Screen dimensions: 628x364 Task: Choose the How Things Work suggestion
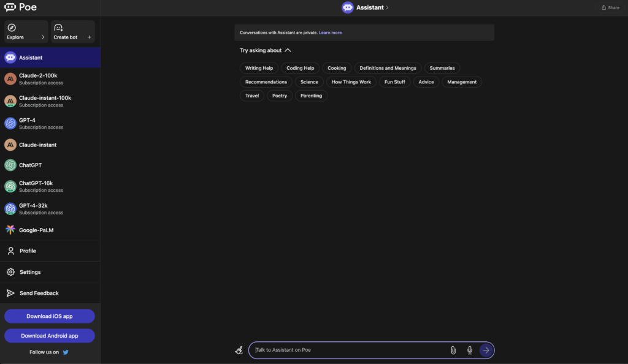tap(351, 82)
